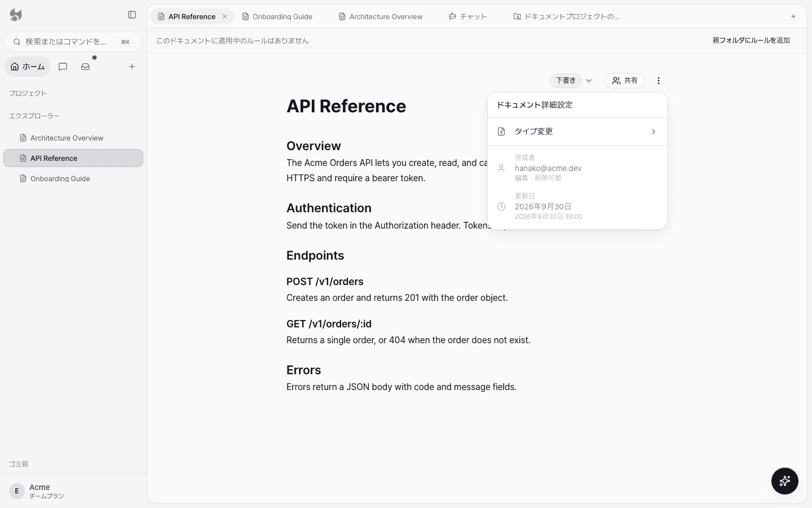Click the Overview heading
Image resolution: width=812 pixels, height=508 pixels.
[x=314, y=146]
